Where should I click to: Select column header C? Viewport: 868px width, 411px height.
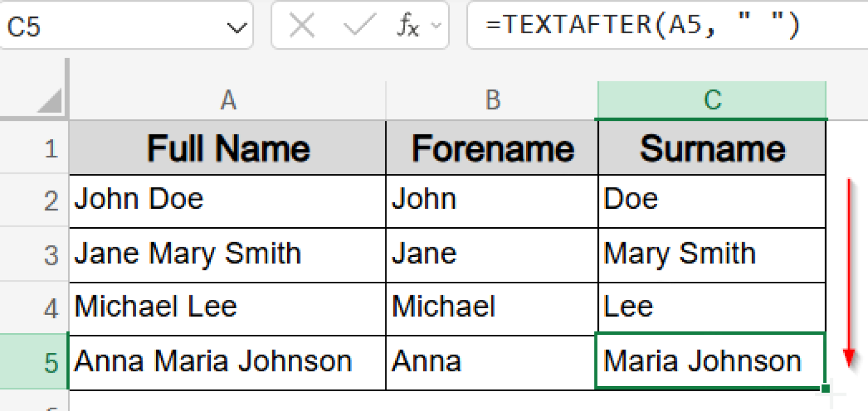711,100
